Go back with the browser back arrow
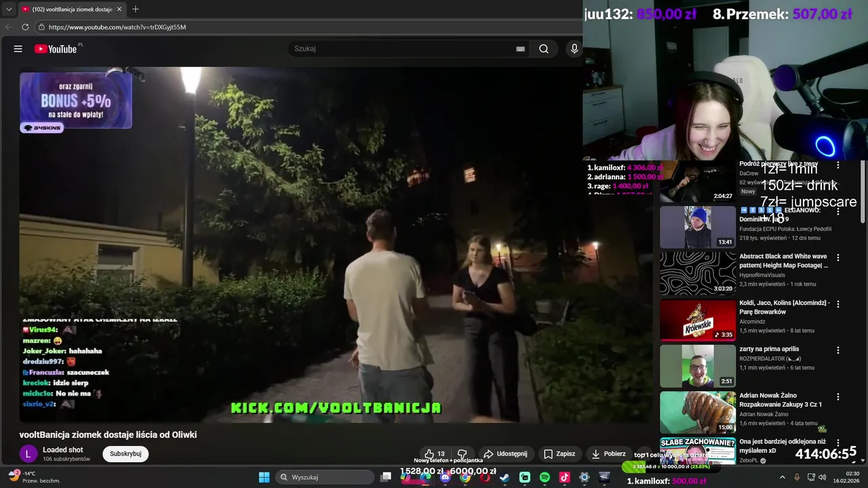Screen dimensions: 868x488 tap(9, 27)
